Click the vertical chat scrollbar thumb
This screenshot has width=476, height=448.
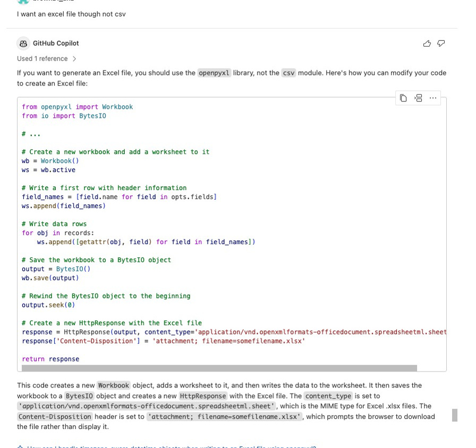[454, 415]
